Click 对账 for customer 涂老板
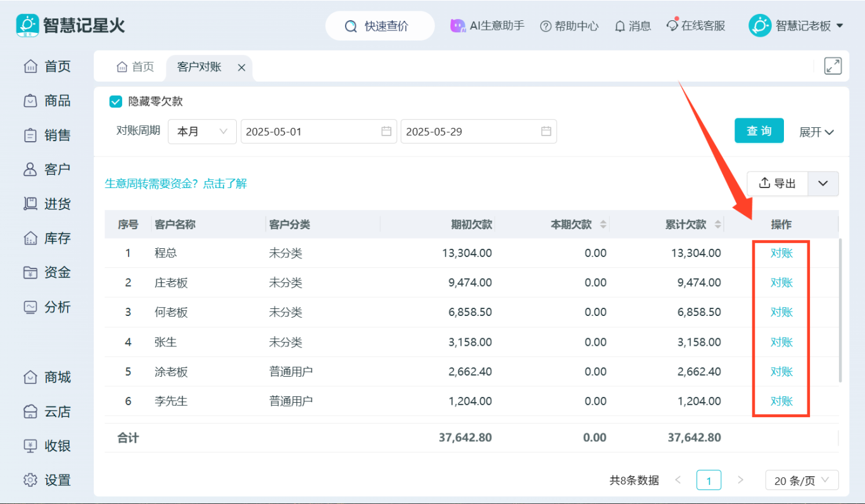Screen dimensions: 865x504 tap(781, 372)
